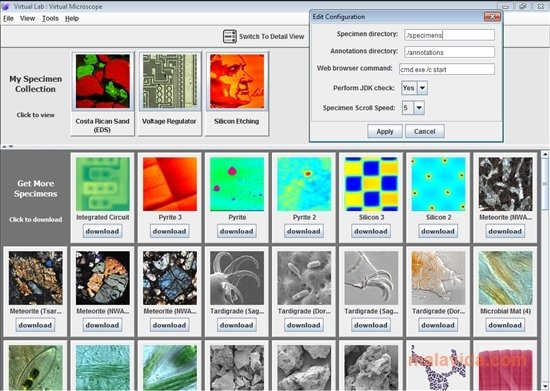
Task: Click the specimen list vertical scrollbar
Action: tap(545, 270)
